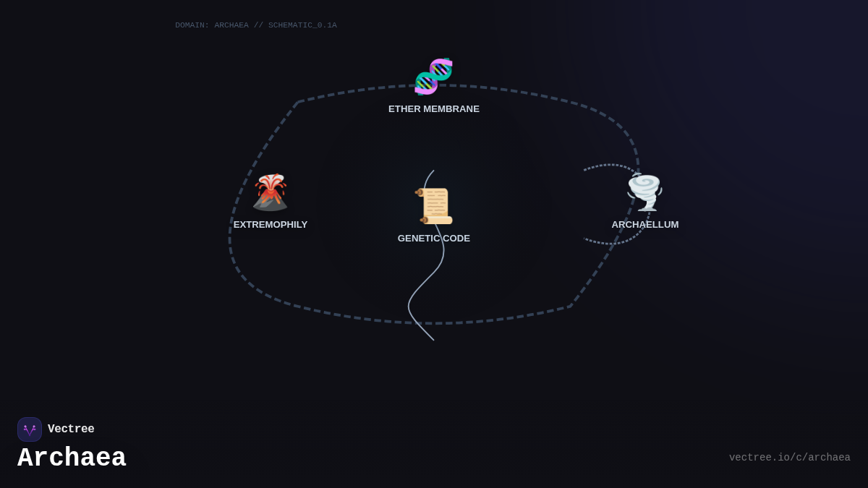
Task: Click the DNA helix icon
Action: click(x=433, y=77)
